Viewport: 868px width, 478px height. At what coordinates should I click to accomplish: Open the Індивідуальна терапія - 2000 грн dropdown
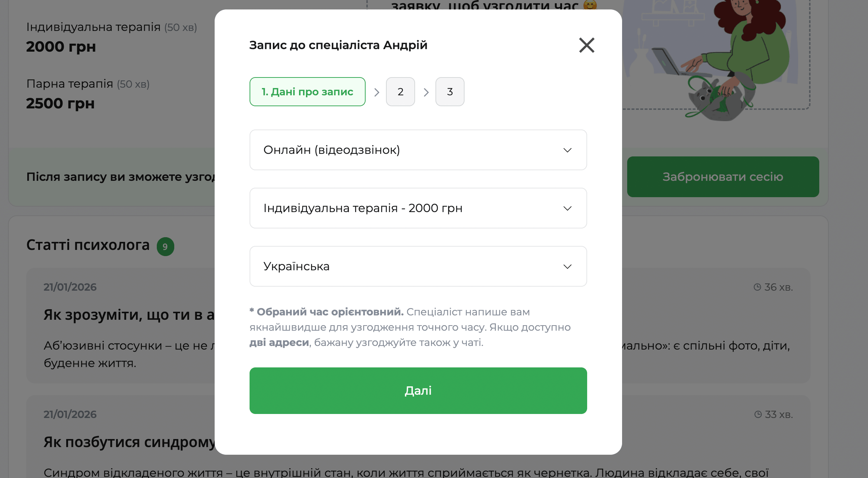[x=418, y=208]
